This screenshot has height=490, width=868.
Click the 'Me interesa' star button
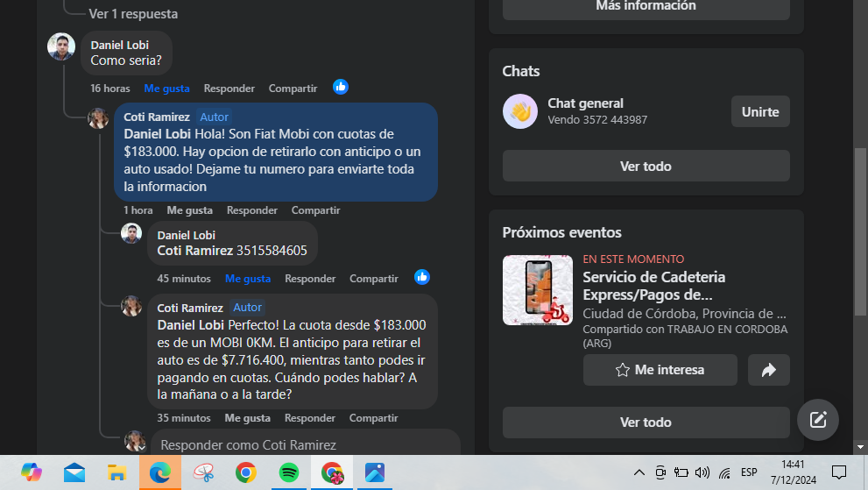(x=660, y=370)
